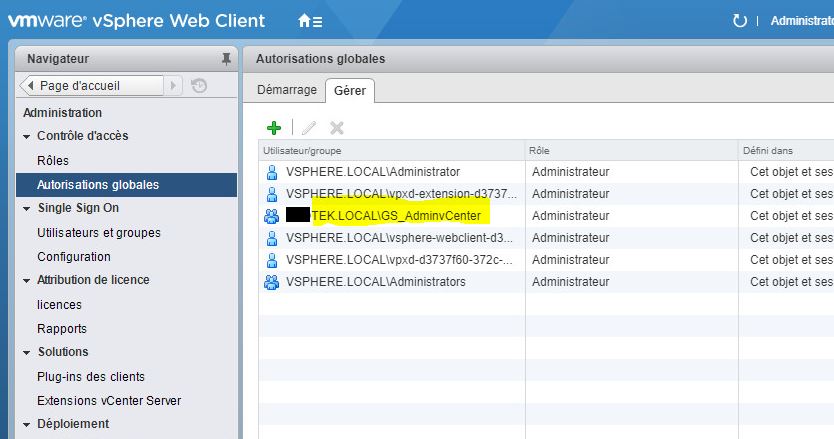Screen dimensions: 834x439
Task: Collapse the Attribution de licence section
Action: pyautogui.click(x=27, y=280)
